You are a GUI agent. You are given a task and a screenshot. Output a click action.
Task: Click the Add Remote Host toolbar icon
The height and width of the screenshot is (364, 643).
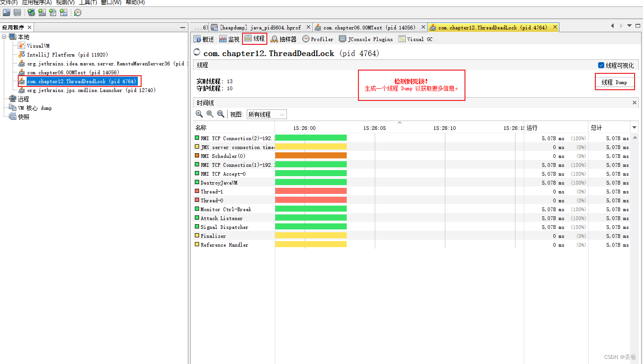[x=31, y=13]
